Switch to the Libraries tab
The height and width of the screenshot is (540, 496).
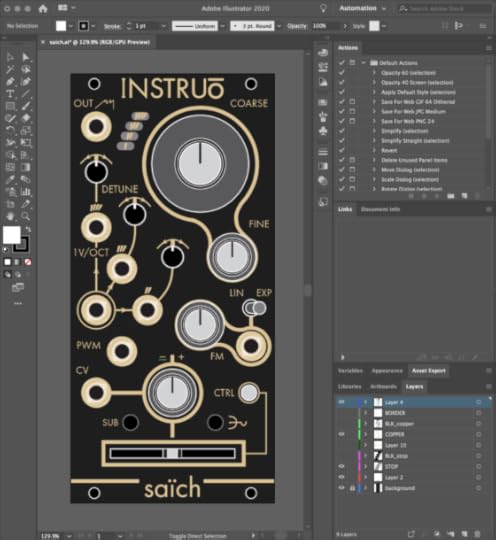(350, 386)
